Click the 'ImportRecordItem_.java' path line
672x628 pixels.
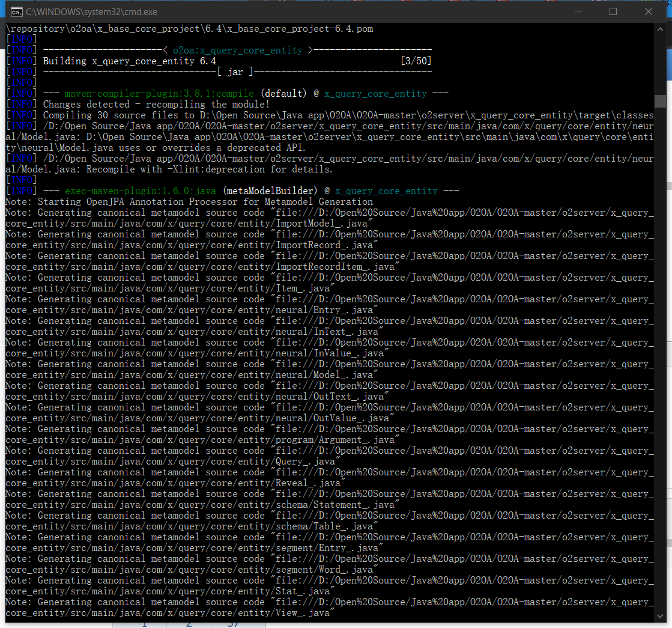202,266
